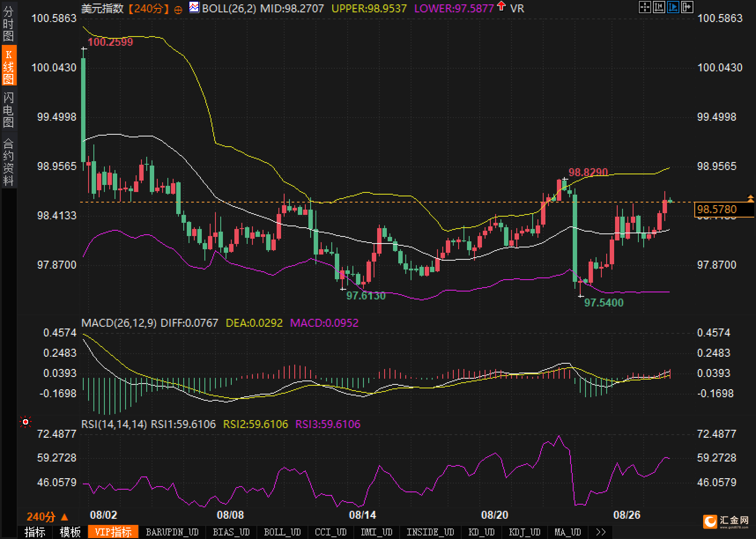Select the BOLL_UD indicator
Image resolution: width=756 pixels, height=539 pixels.
(282, 532)
